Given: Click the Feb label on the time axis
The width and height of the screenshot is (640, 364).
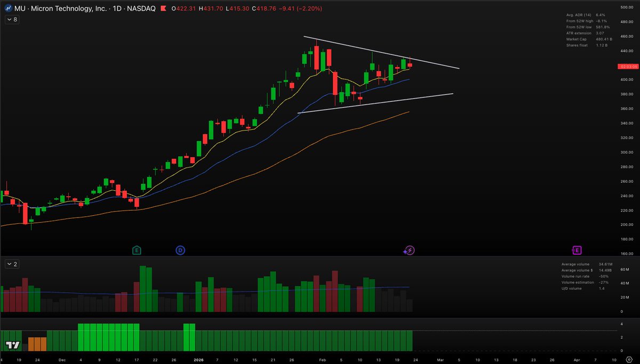Looking at the screenshot, I should pyautogui.click(x=322, y=360).
